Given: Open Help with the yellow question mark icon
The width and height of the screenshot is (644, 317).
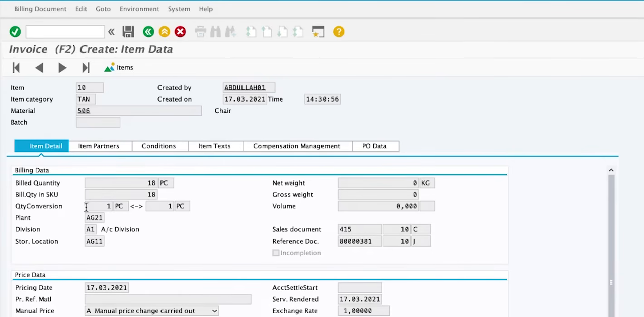Looking at the screenshot, I should pyautogui.click(x=339, y=32).
